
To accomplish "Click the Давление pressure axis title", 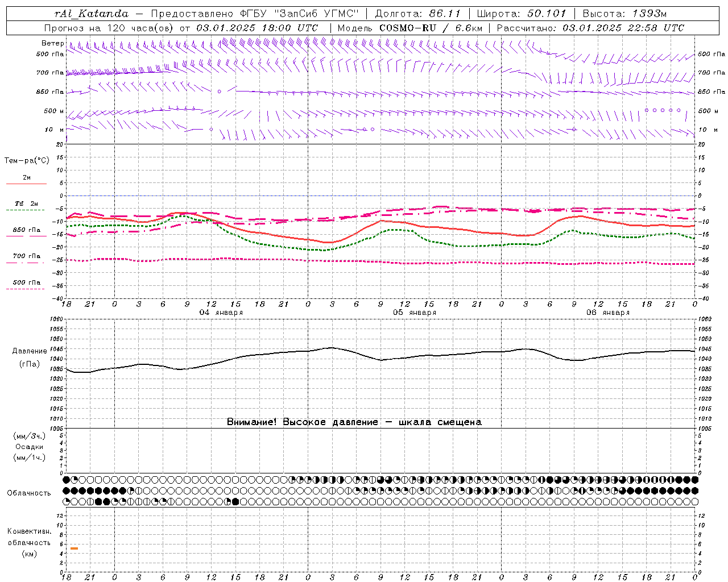I will coord(30,351).
